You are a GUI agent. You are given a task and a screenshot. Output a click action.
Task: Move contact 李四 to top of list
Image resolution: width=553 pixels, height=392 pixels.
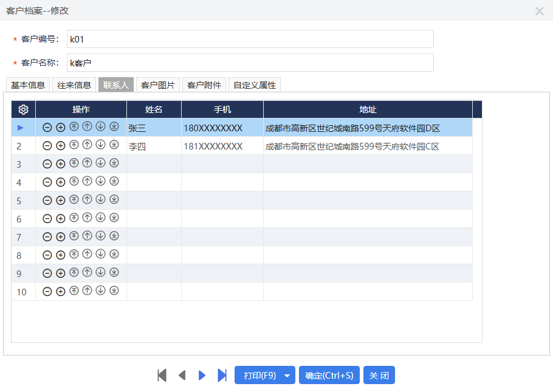[74, 145]
